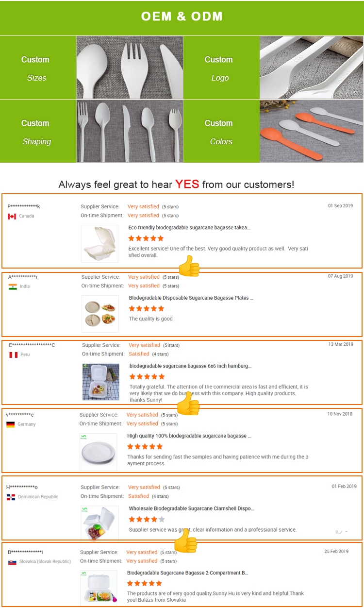Click the Peru flag icon
The height and width of the screenshot is (608, 364).
(x=14, y=355)
